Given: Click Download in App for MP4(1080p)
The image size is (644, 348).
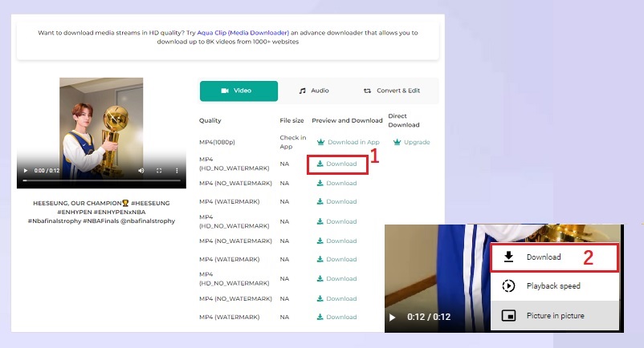Looking at the screenshot, I should point(348,142).
